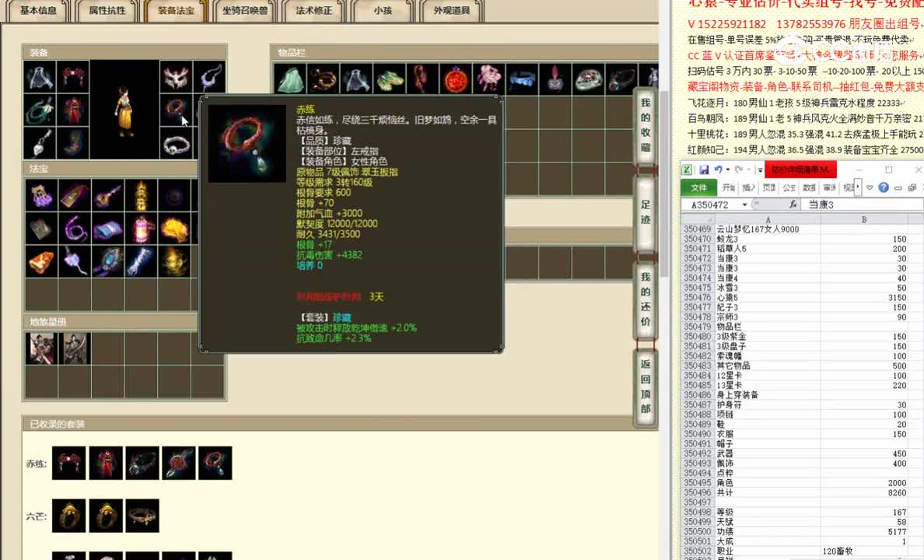The height and width of the screenshot is (560, 924).
Task: Open the 文件 menu in Excel
Action: point(699,187)
